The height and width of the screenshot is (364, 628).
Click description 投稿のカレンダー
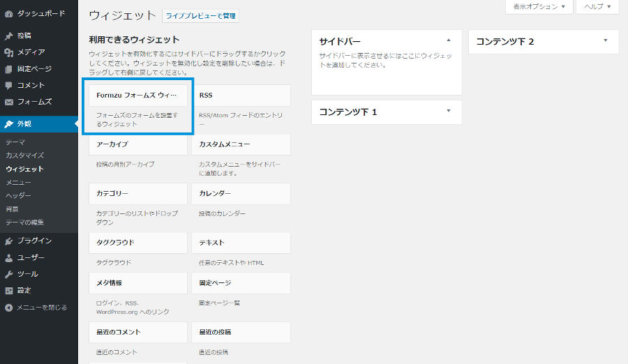tap(222, 213)
